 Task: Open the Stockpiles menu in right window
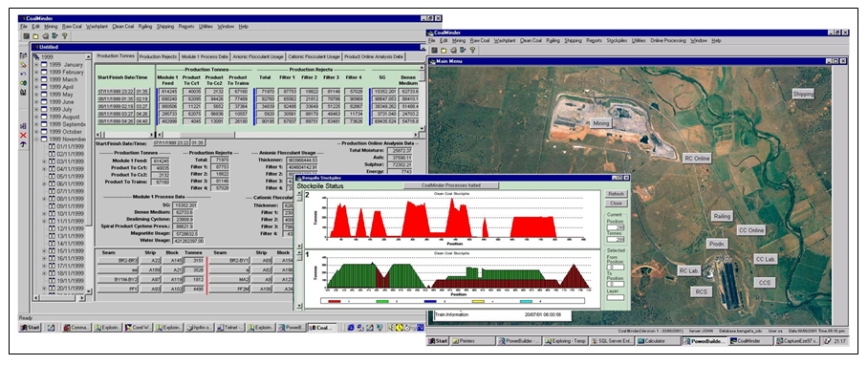[617, 40]
